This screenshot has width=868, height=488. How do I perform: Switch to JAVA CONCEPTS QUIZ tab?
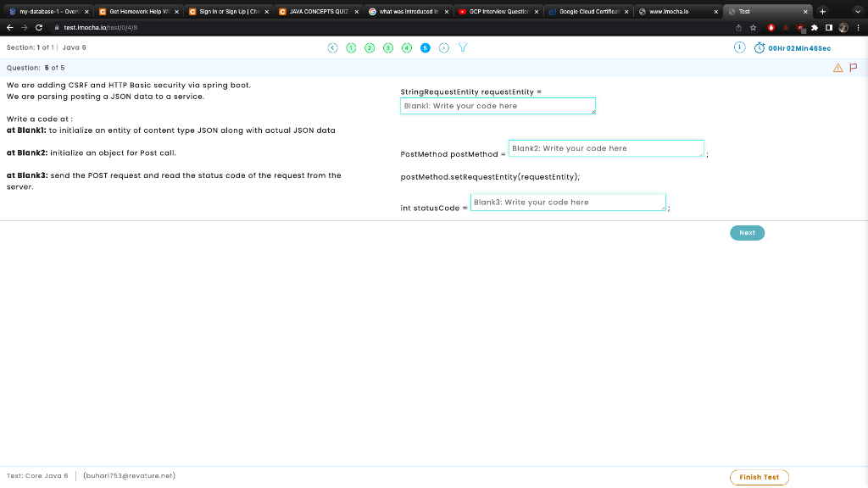(x=319, y=12)
